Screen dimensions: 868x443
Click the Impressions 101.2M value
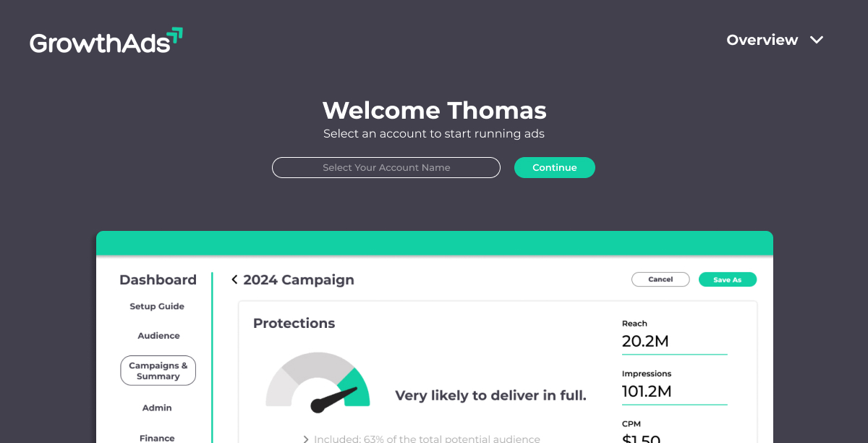[647, 392]
